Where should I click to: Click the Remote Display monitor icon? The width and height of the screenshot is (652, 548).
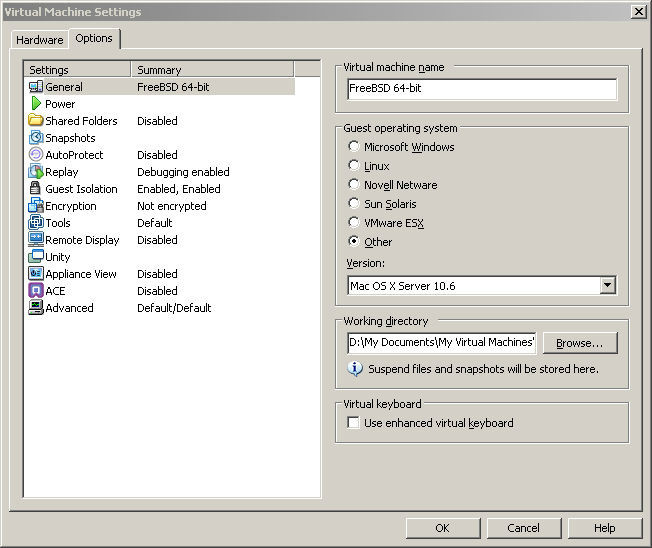(x=36, y=239)
